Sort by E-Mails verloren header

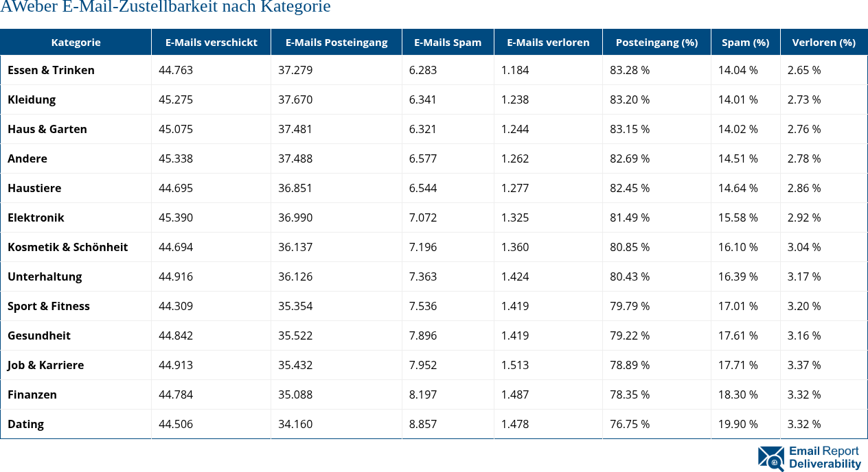[548, 43]
